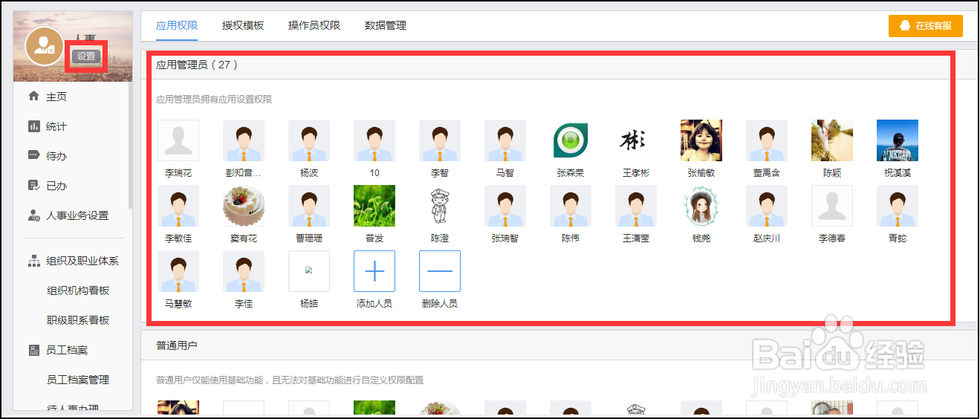Viewport: 980px width, 419px height.
Task: Switch to 操作员权限 tab
Action: click(314, 25)
